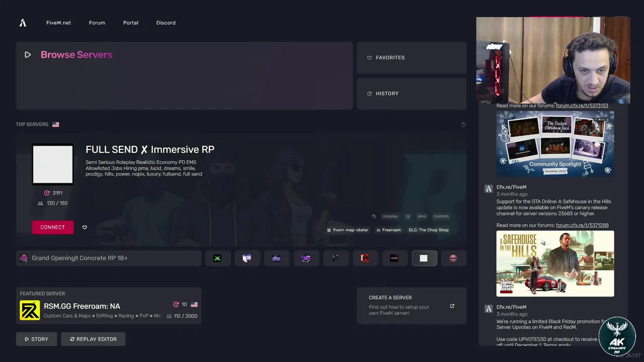The height and width of the screenshot is (362, 644).
Task: Click the heart icon beside Favorites
Action: [369, 58]
